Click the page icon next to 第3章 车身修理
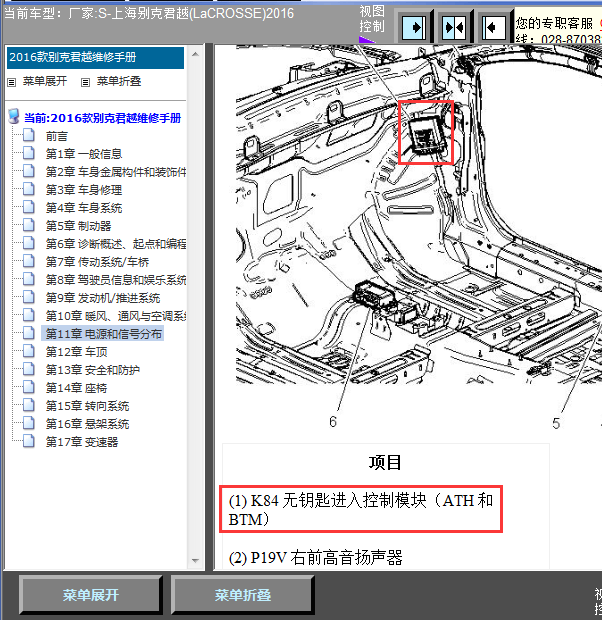602x620 pixels. tap(28, 189)
